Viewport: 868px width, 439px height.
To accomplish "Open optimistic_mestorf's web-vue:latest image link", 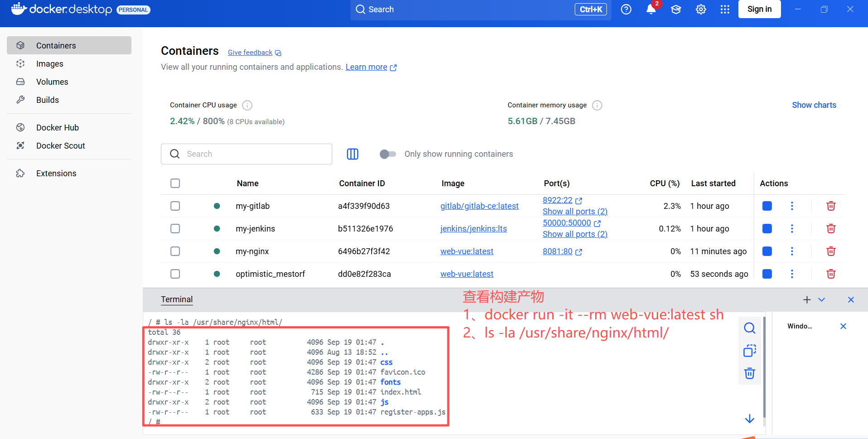I will click(x=466, y=274).
